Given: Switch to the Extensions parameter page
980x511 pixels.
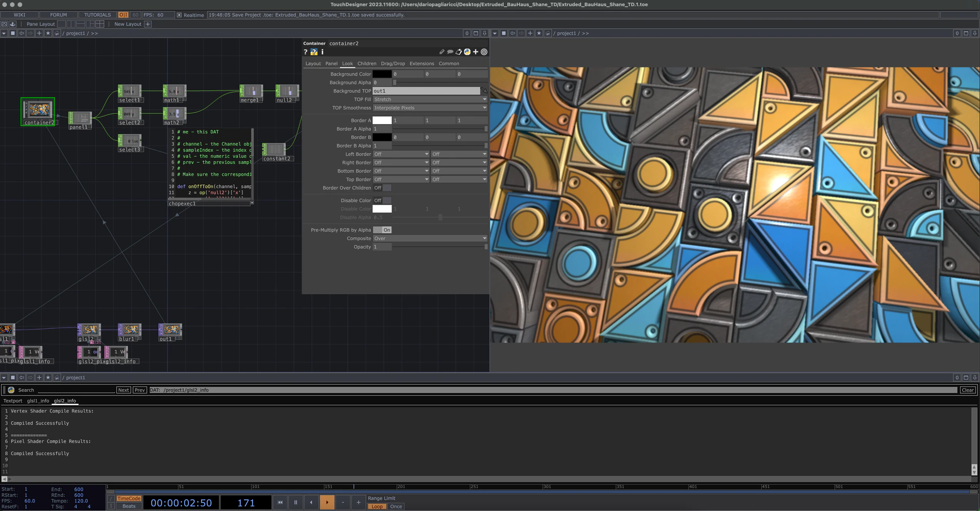Looking at the screenshot, I should coord(422,64).
